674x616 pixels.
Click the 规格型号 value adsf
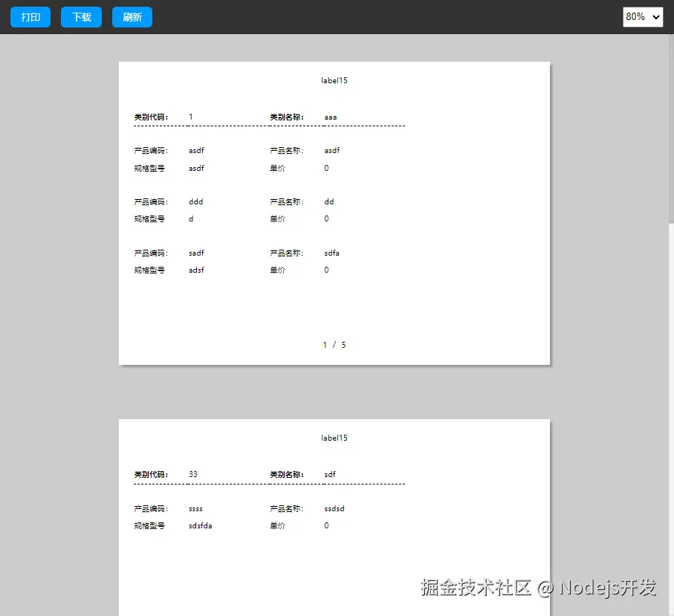[196, 270]
